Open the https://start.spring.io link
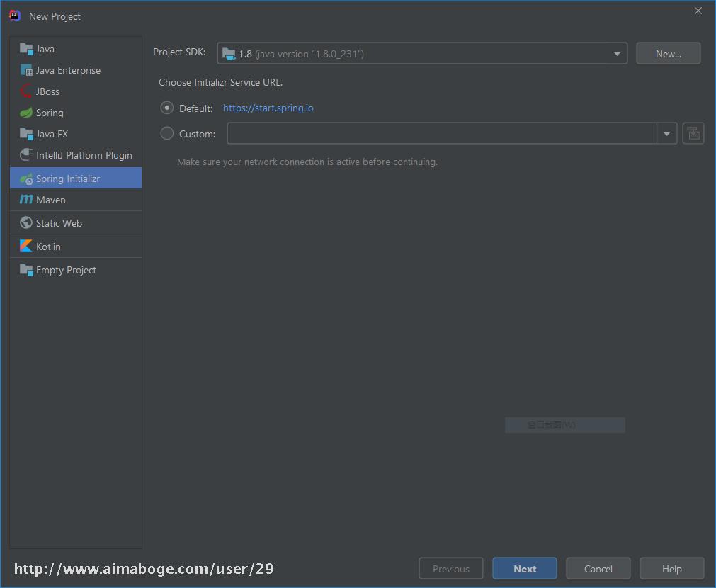Viewport: 716px width, 588px height. click(268, 108)
